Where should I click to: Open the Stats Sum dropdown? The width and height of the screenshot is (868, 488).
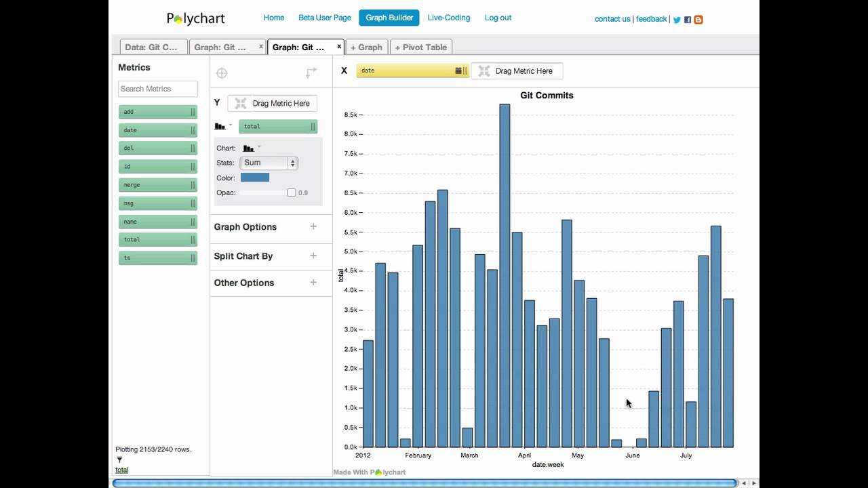coord(269,163)
